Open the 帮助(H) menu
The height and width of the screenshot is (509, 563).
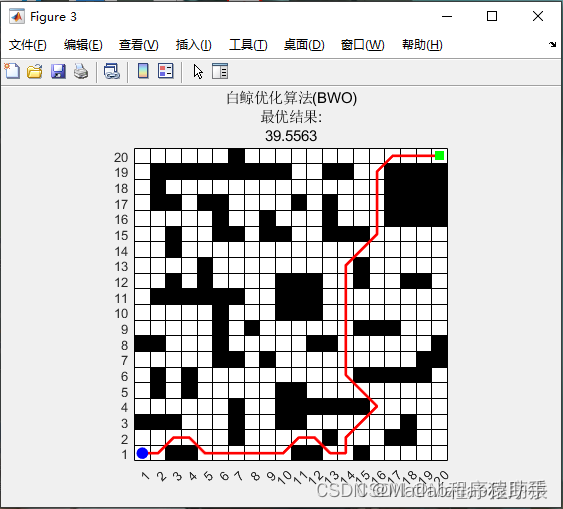click(422, 45)
